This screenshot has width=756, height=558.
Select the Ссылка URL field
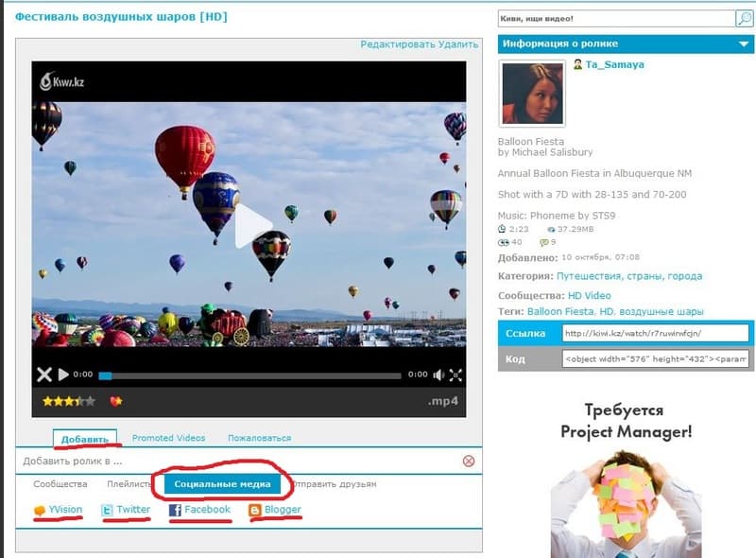point(655,333)
